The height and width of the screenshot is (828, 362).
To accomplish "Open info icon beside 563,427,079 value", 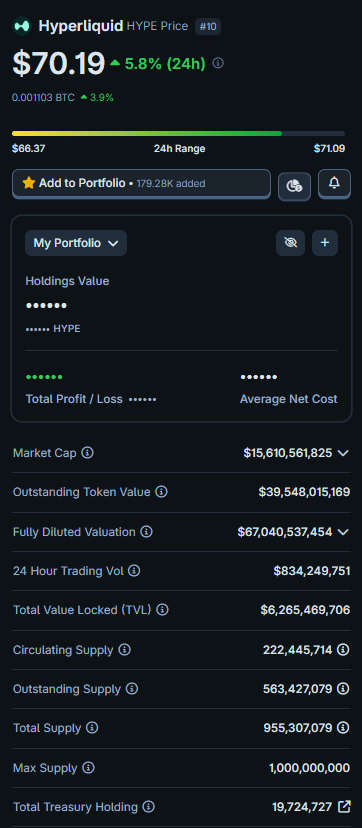I will tap(344, 689).
